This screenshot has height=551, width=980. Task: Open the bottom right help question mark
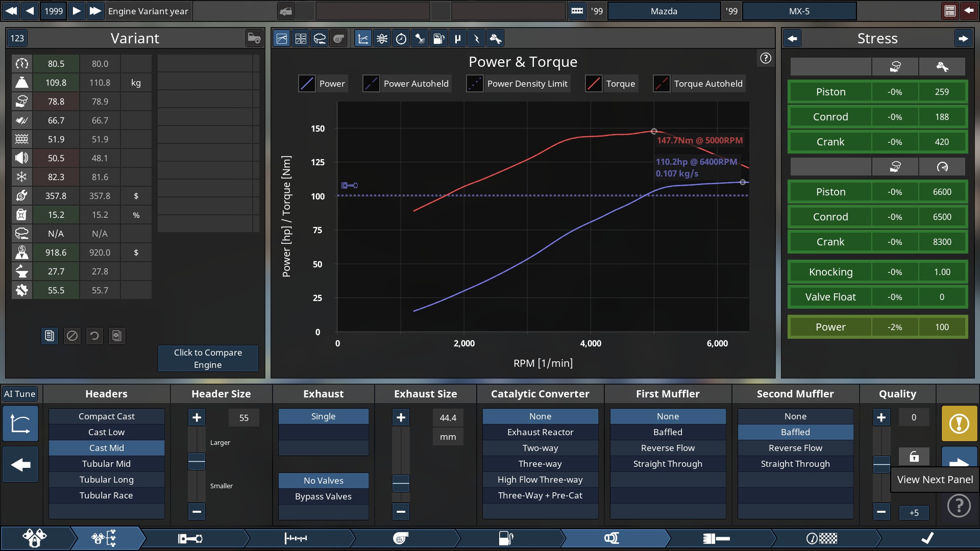tap(959, 506)
